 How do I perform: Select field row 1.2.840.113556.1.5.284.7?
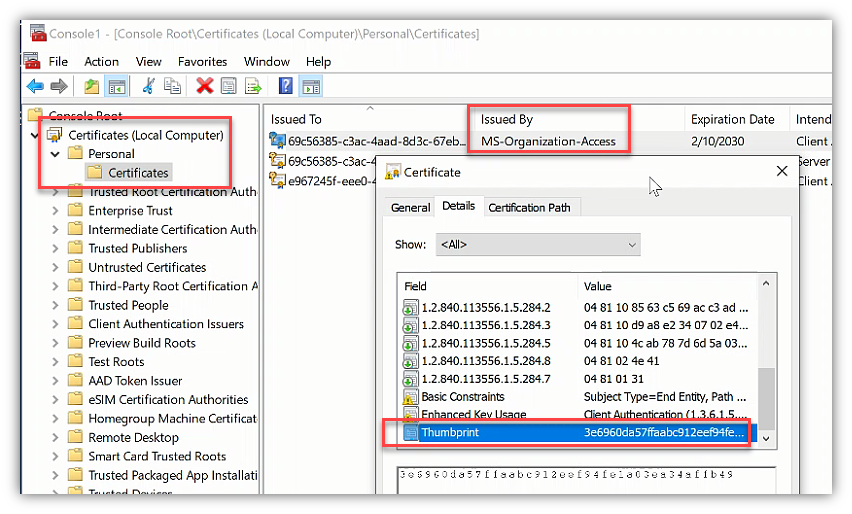[579, 379]
